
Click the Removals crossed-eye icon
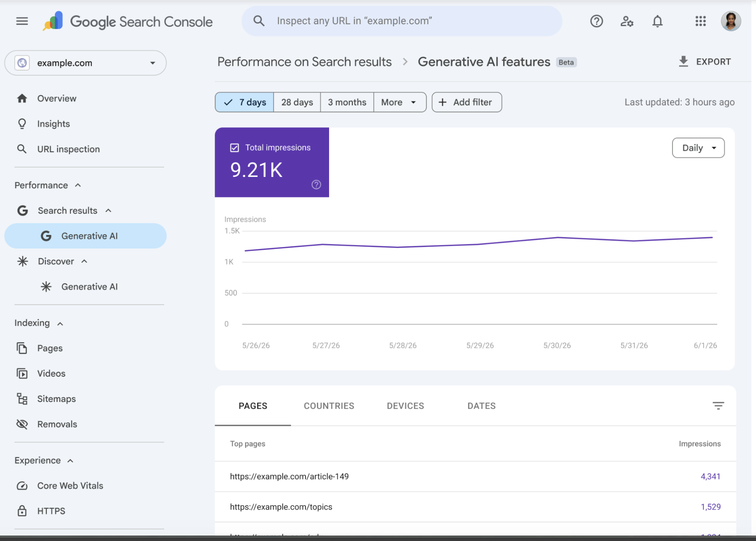pyautogui.click(x=22, y=424)
